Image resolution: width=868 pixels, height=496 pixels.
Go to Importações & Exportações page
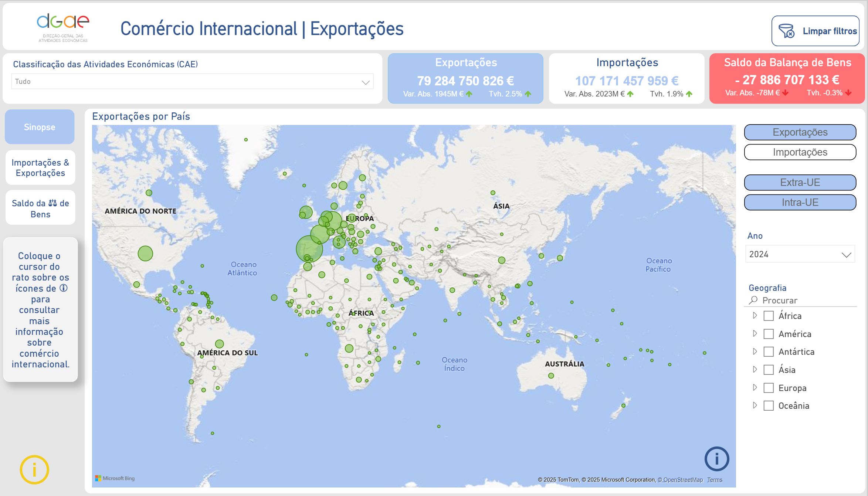(x=40, y=168)
